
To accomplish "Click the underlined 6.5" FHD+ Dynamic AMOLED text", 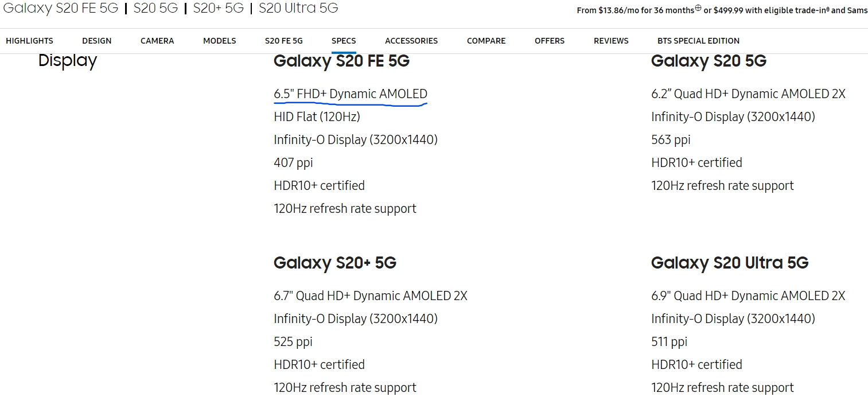I will click(x=351, y=94).
